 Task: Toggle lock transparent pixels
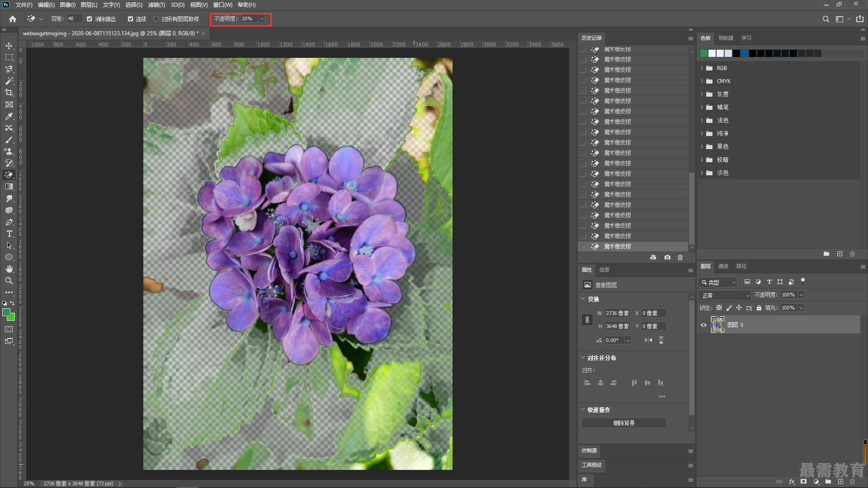pyautogui.click(x=719, y=308)
